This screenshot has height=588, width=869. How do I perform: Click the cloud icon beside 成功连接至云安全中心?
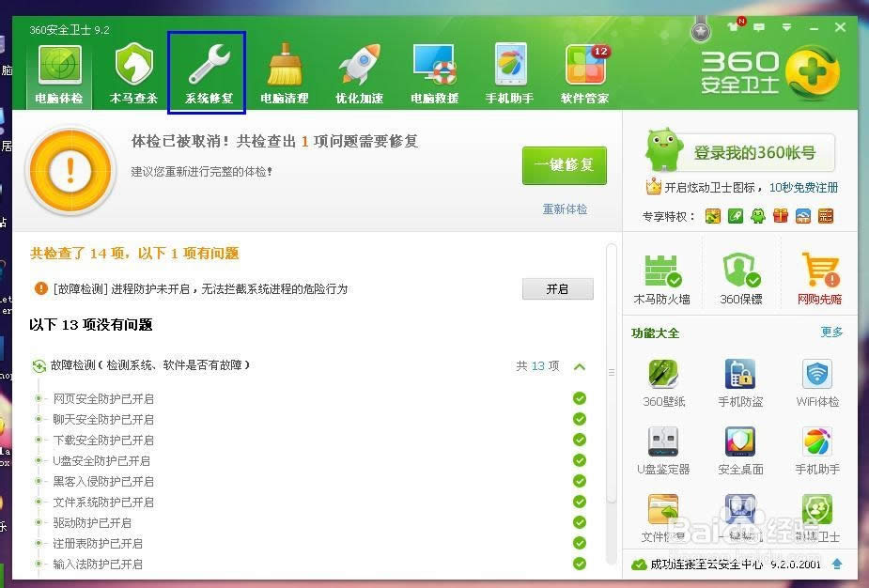pyautogui.click(x=639, y=565)
